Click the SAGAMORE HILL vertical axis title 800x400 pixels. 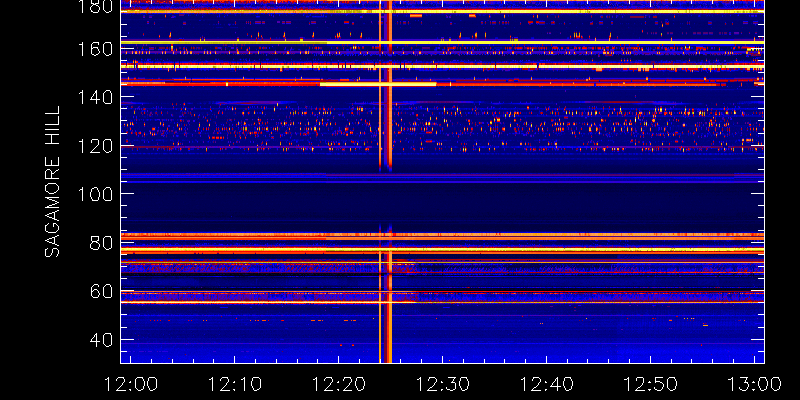coord(52,182)
